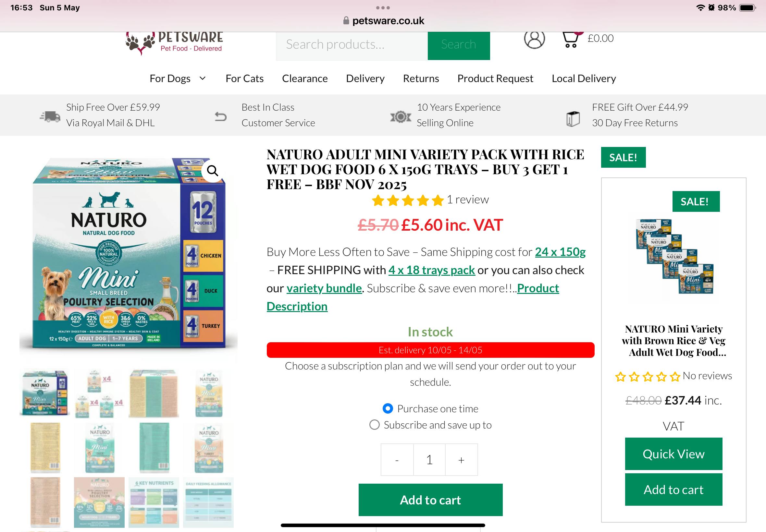
Task: Decrease quantity with minus button
Action: [x=397, y=460]
